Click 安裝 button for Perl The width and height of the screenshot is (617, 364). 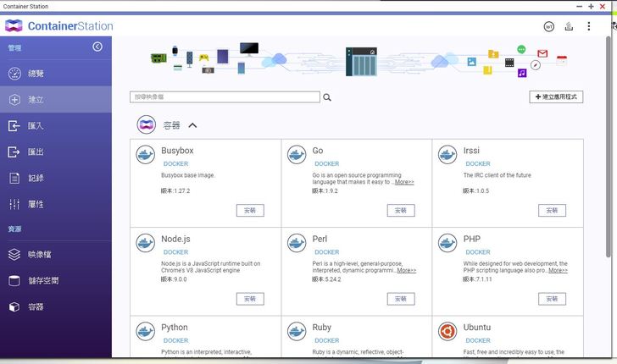[401, 299]
